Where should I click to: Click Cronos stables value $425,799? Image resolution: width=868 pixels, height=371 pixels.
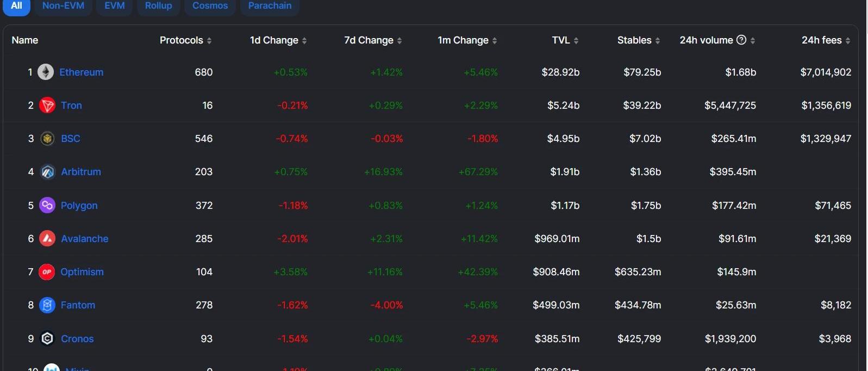[639, 339]
